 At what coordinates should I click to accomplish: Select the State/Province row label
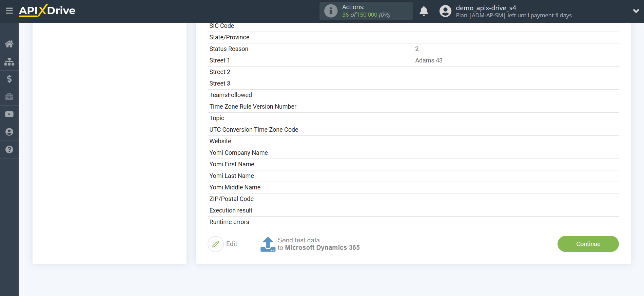click(229, 37)
